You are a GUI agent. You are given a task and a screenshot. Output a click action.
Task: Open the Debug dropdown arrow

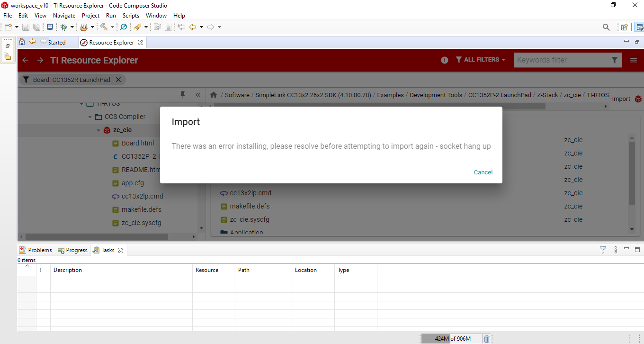tap(72, 27)
